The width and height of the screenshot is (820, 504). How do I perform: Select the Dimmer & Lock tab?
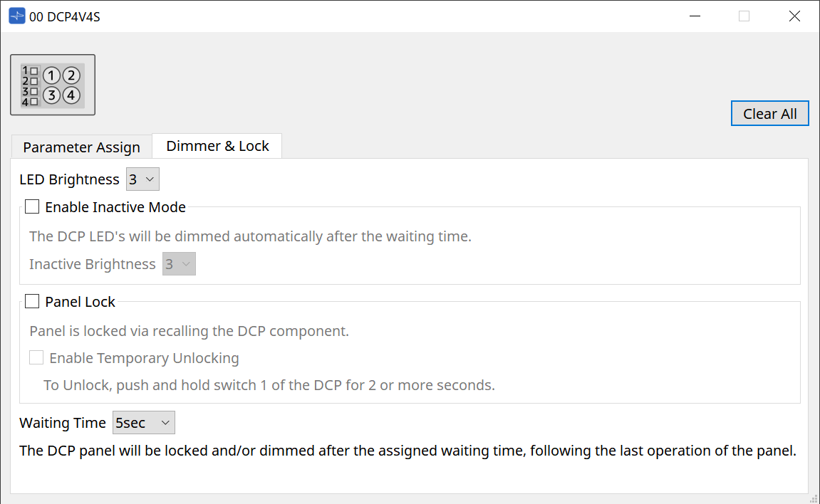(x=217, y=145)
